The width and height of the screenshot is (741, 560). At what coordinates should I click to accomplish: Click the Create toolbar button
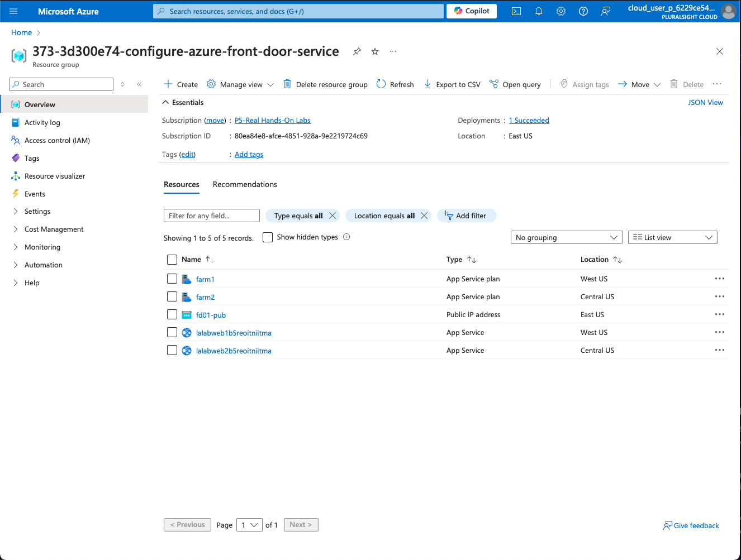(x=181, y=84)
